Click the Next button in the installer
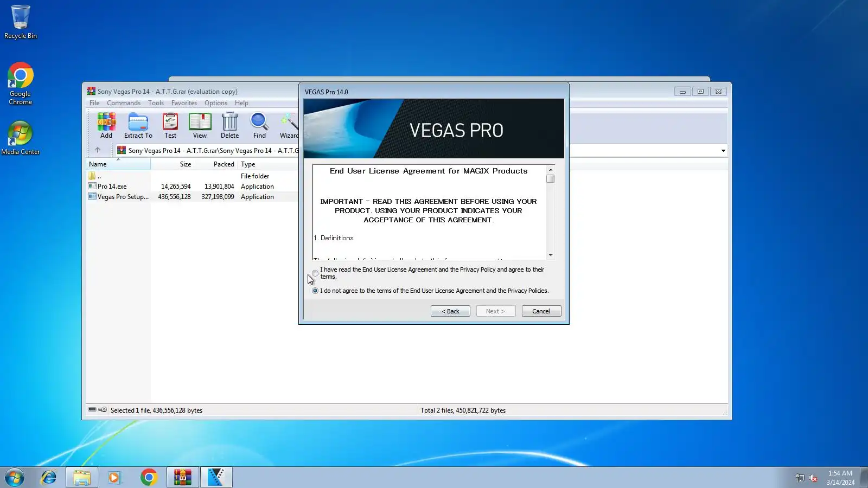Viewport: 868px width, 488px height. click(x=496, y=311)
